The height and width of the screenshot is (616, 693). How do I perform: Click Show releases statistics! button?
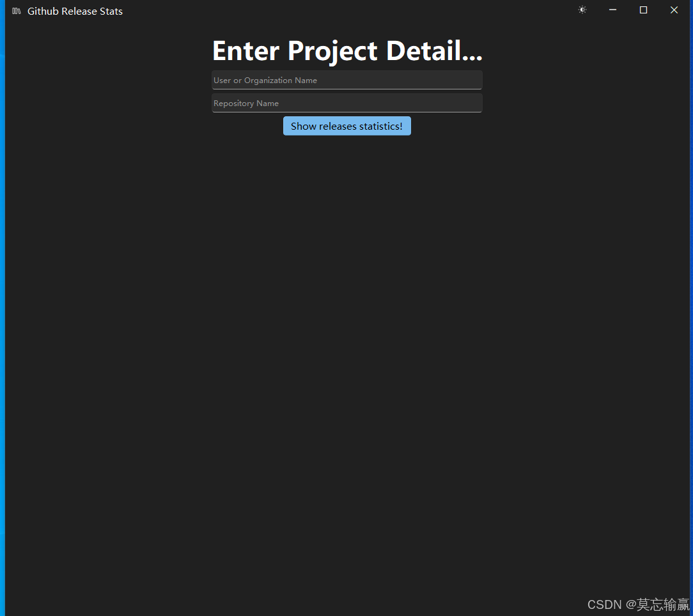tap(347, 126)
